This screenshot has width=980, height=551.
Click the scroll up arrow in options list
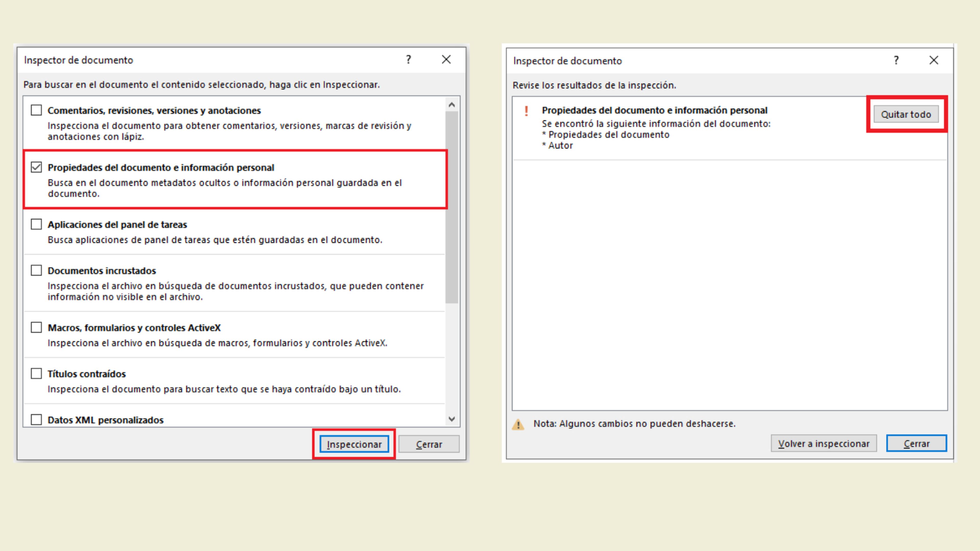[x=451, y=105]
